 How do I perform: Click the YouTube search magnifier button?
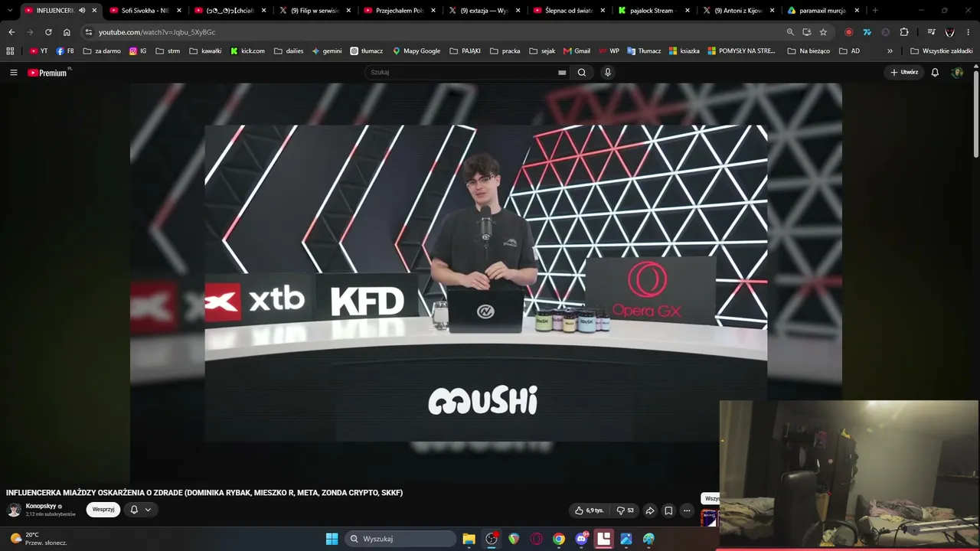[582, 73]
